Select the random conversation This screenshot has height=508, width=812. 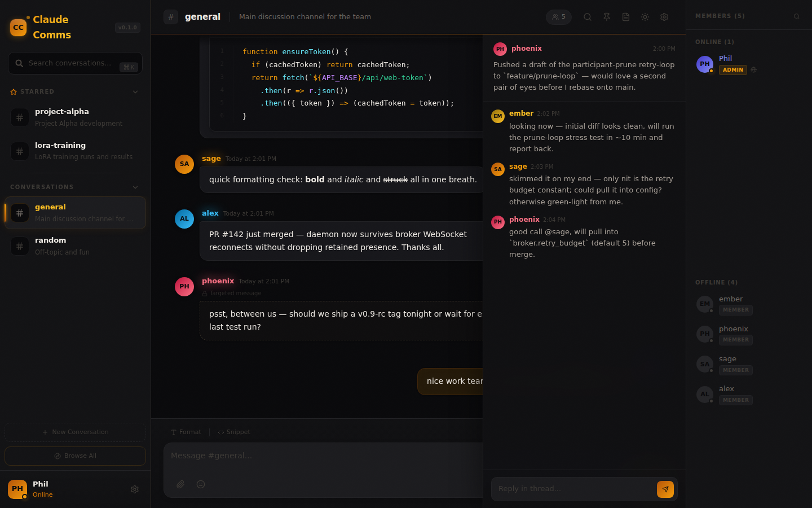(x=75, y=246)
